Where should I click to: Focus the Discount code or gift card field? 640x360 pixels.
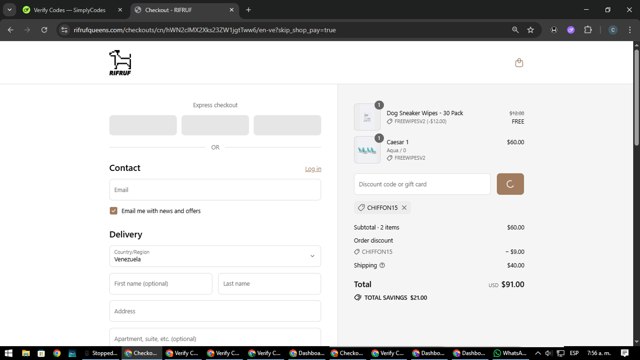coord(422,184)
